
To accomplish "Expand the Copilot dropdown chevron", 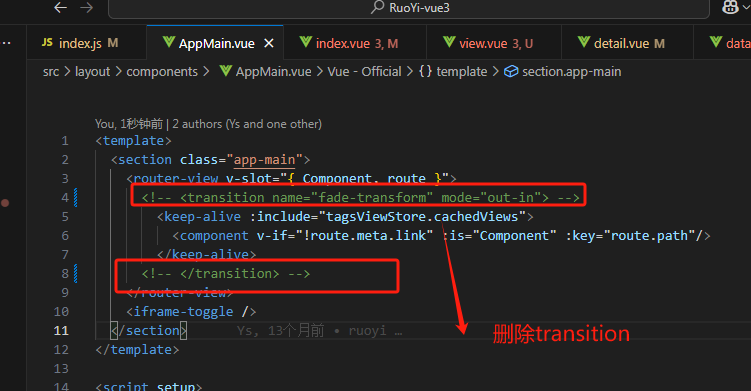I will click(x=746, y=7).
